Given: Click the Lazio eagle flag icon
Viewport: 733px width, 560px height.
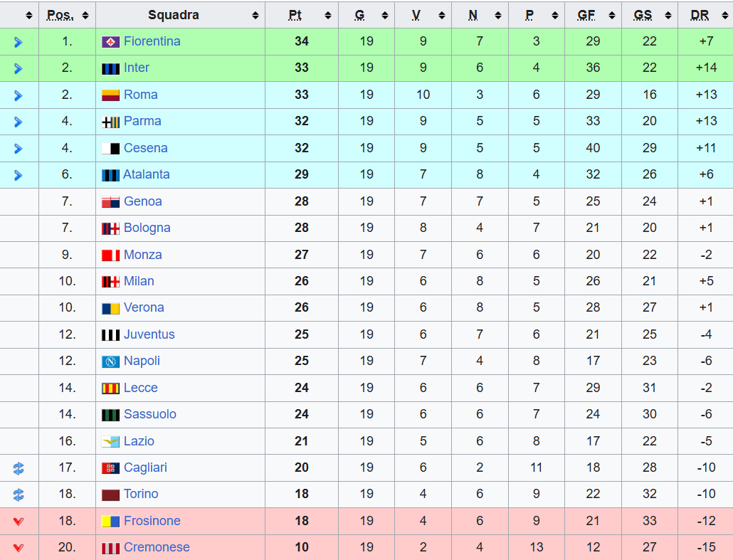Looking at the screenshot, I should pos(110,442).
